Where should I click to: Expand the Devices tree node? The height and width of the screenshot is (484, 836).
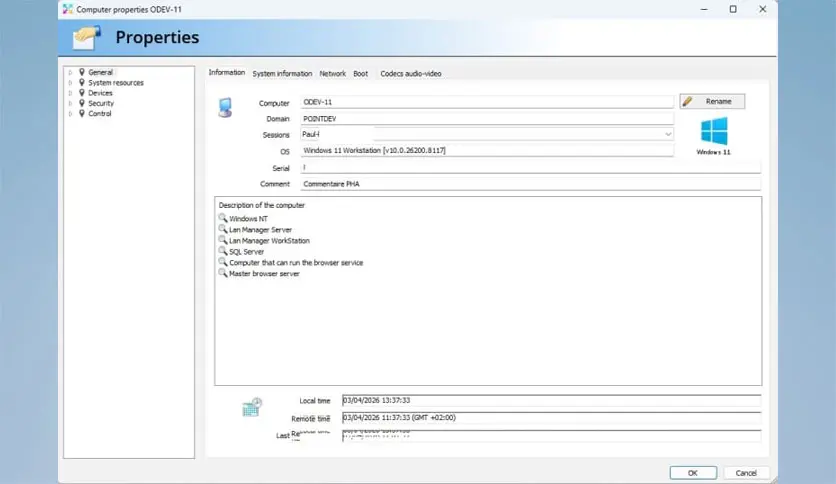[x=70, y=93]
